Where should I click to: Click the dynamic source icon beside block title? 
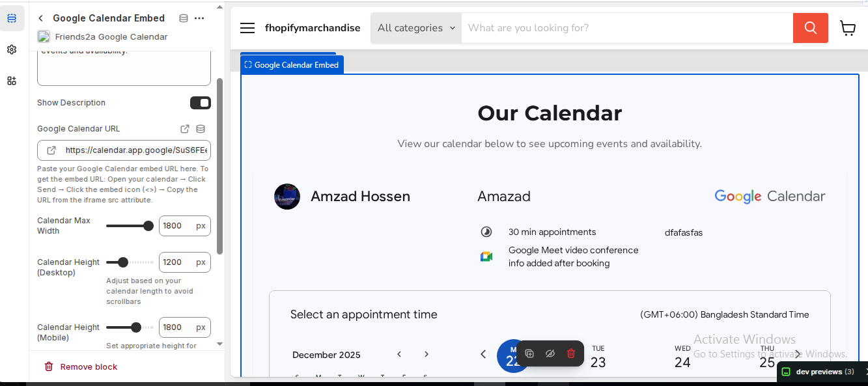point(184,18)
